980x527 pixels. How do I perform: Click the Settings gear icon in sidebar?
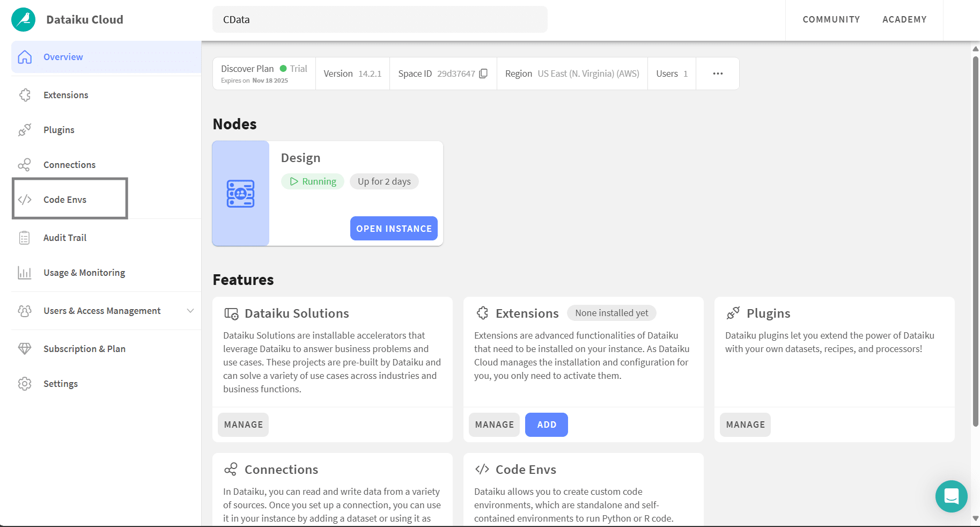click(25, 384)
